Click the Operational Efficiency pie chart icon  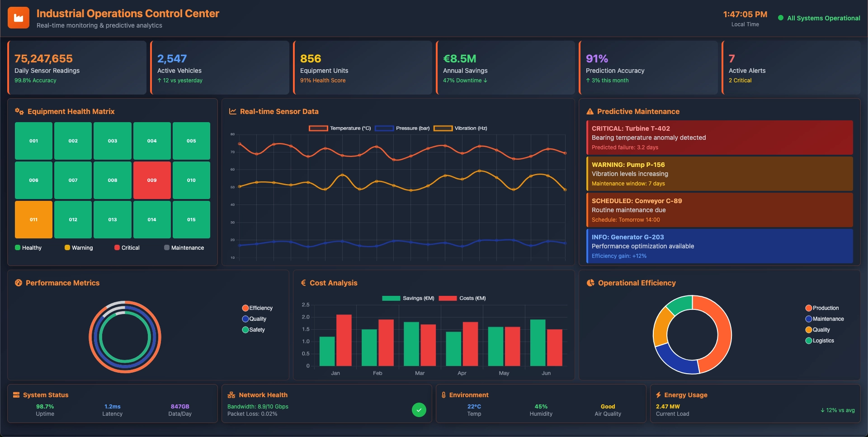tap(591, 283)
